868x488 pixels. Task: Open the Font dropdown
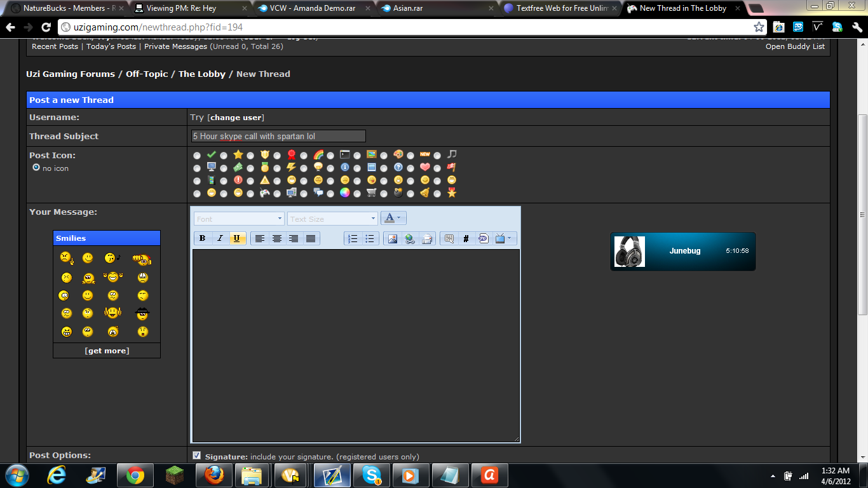(x=239, y=219)
